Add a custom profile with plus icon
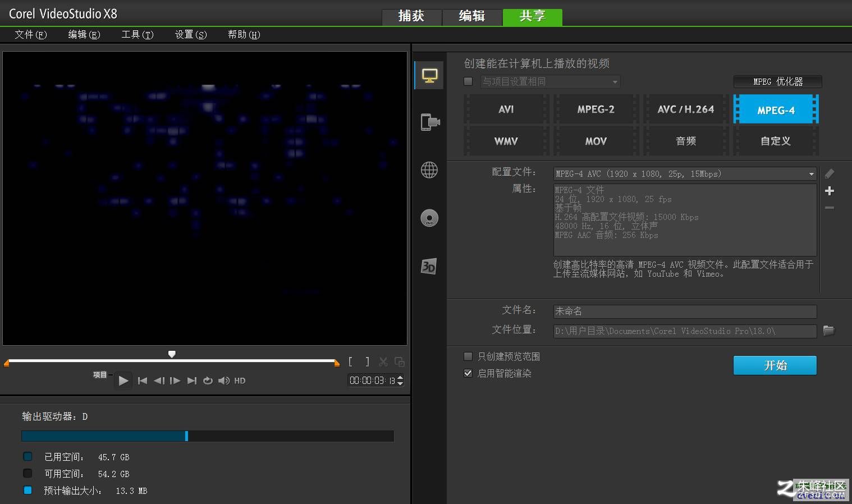This screenshot has height=504, width=852. pos(830,191)
